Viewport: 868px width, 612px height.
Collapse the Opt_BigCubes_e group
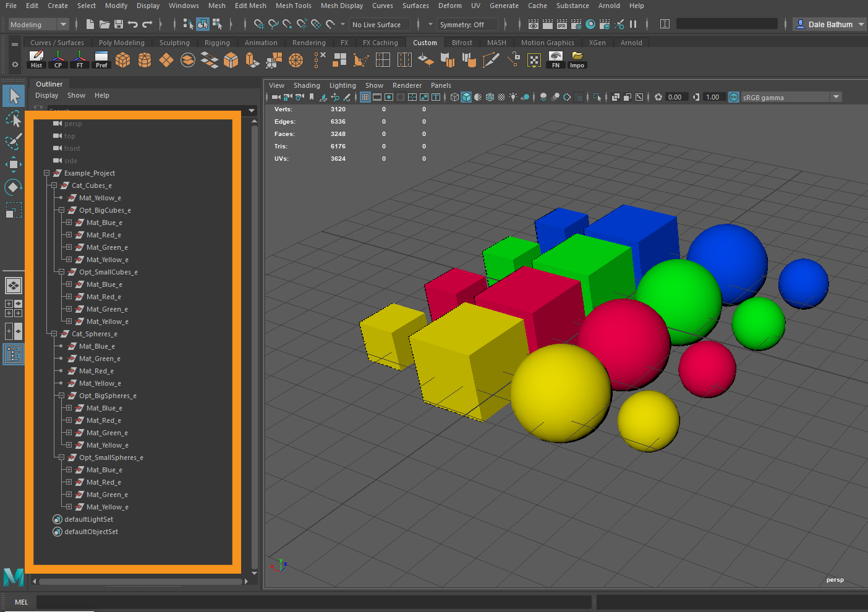pyautogui.click(x=61, y=210)
